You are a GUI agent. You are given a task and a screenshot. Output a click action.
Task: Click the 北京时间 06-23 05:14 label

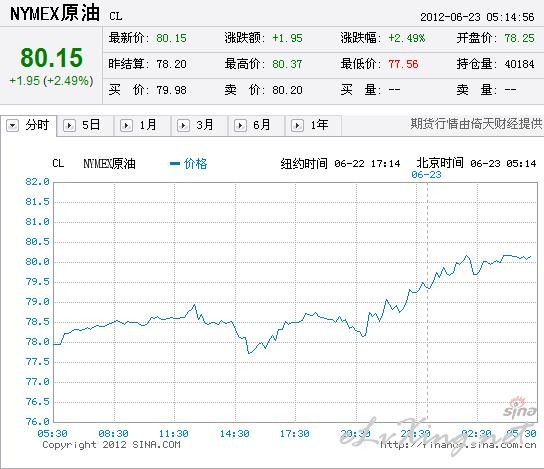point(476,163)
